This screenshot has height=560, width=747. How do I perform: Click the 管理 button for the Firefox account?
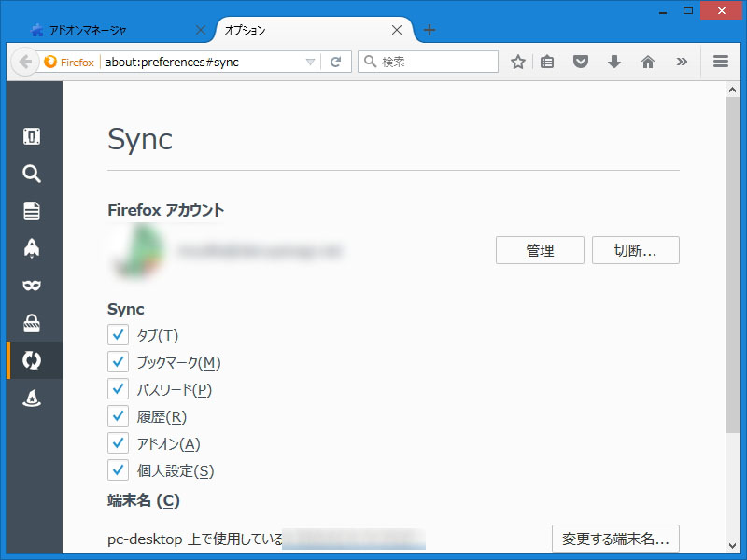[540, 250]
